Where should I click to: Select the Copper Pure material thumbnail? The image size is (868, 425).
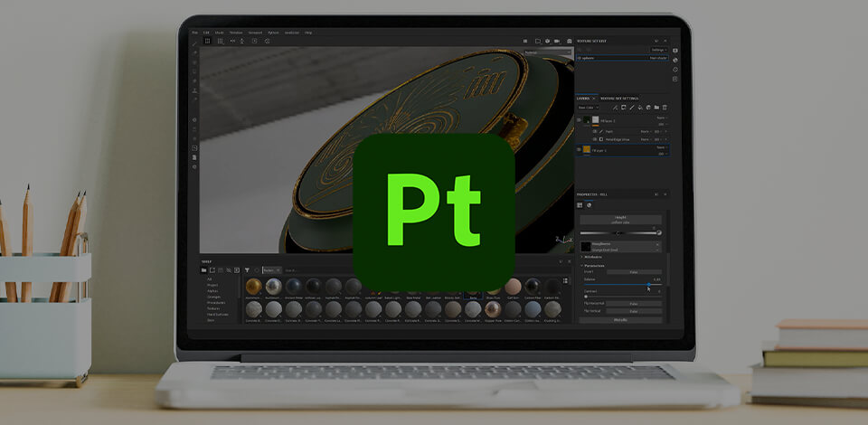point(493,308)
